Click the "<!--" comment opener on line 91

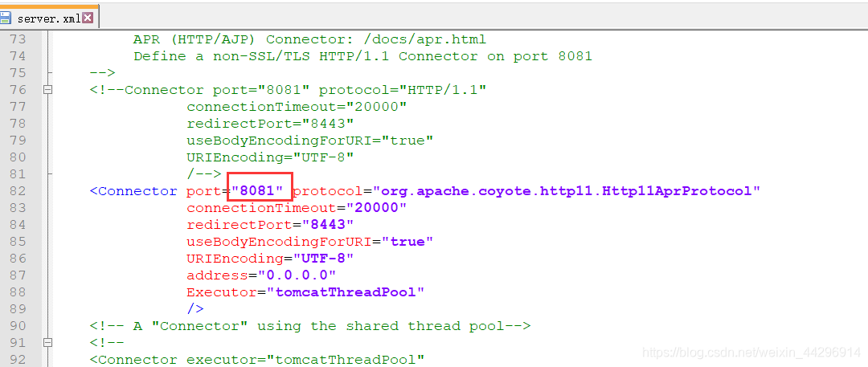(x=106, y=343)
